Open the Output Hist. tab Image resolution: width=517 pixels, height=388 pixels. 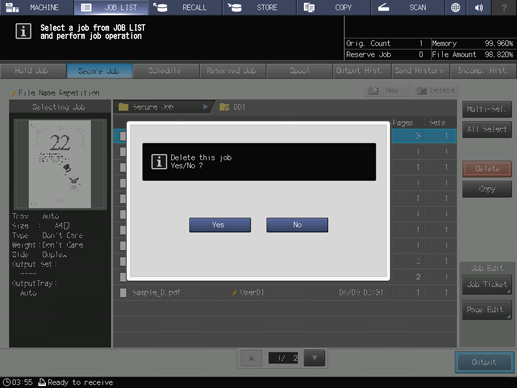coord(359,71)
